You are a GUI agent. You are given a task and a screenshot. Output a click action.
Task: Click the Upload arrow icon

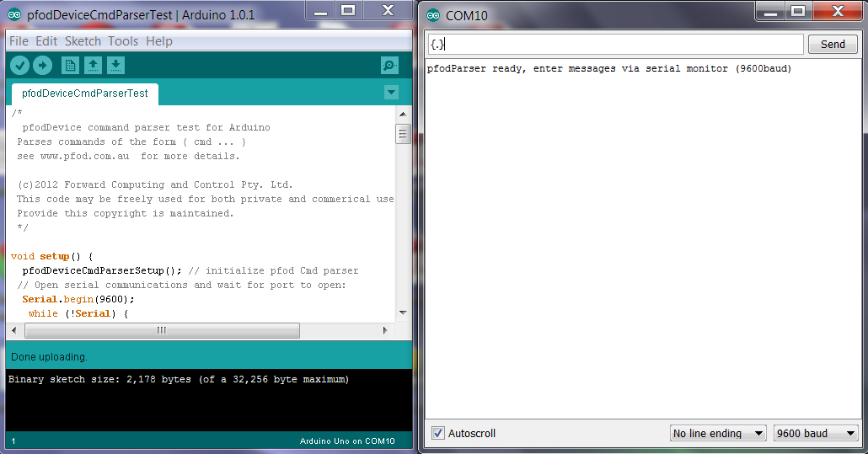coord(42,66)
